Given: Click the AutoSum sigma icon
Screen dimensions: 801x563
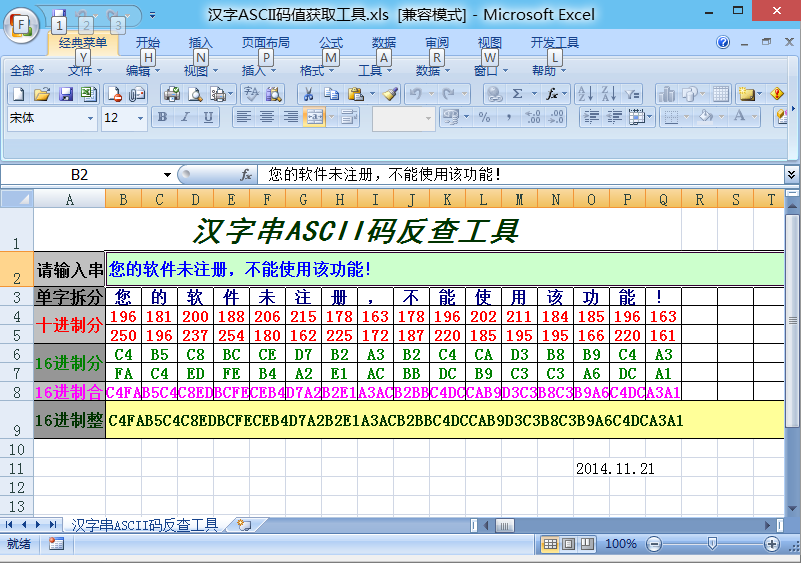Looking at the screenshot, I should (518, 94).
